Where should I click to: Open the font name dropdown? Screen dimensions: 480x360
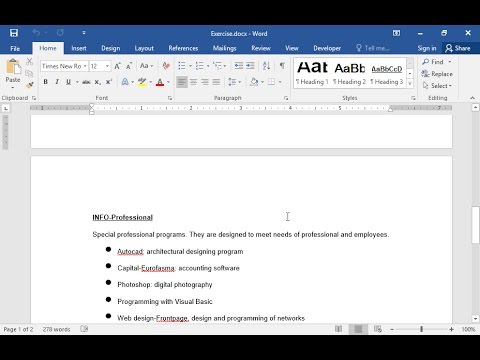tap(85, 66)
